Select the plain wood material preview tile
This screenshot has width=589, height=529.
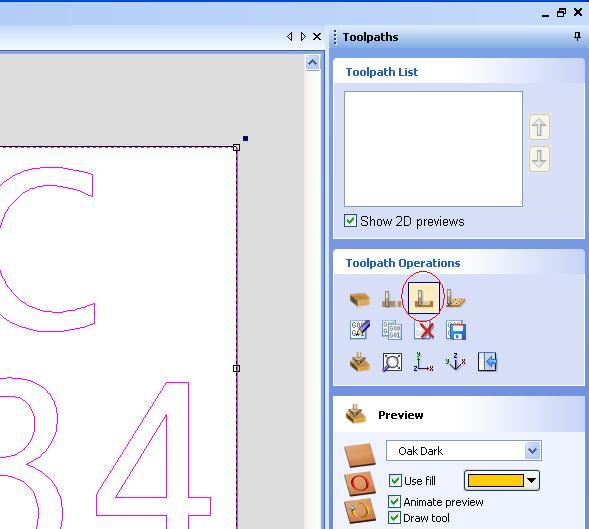coord(359,455)
